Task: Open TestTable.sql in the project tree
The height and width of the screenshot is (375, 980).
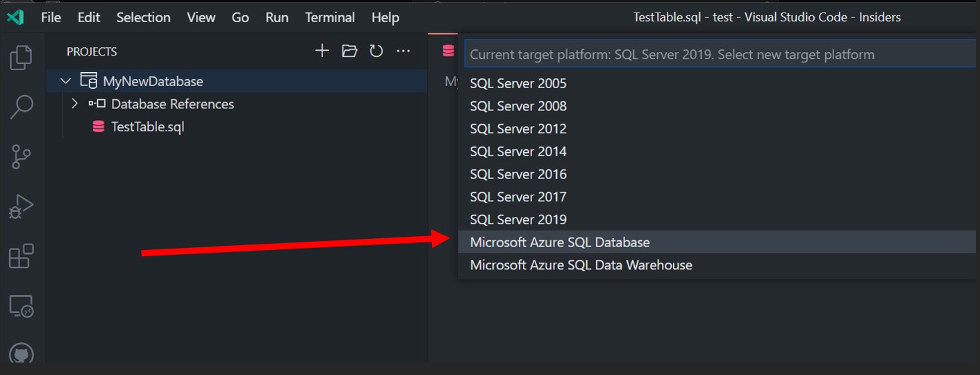Action: click(x=147, y=127)
